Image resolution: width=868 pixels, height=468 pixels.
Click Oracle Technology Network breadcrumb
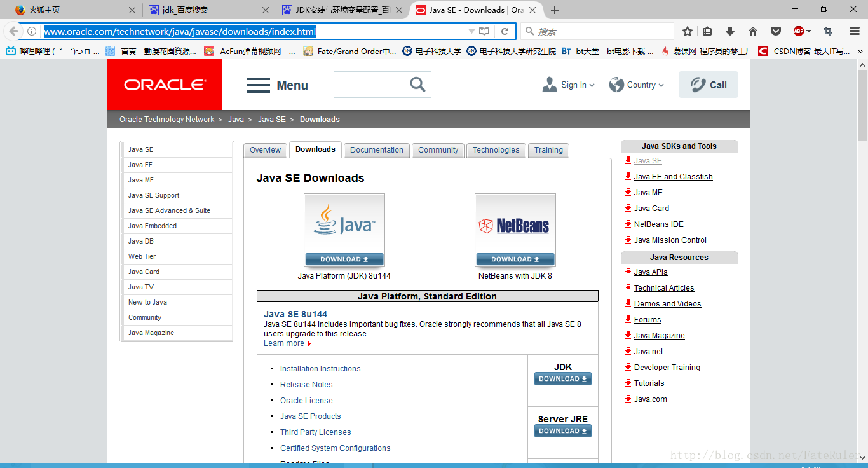point(167,120)
